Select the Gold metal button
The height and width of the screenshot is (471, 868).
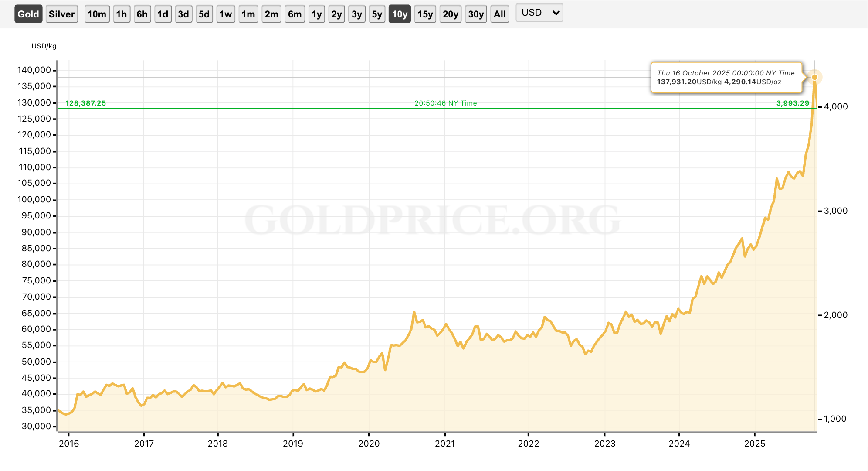[28, 14]
